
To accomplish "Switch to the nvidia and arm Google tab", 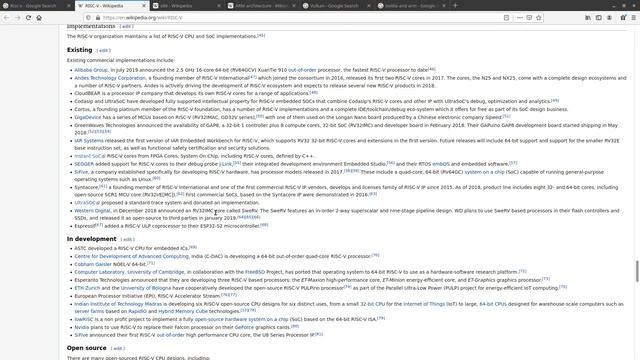I will (411, 6).
